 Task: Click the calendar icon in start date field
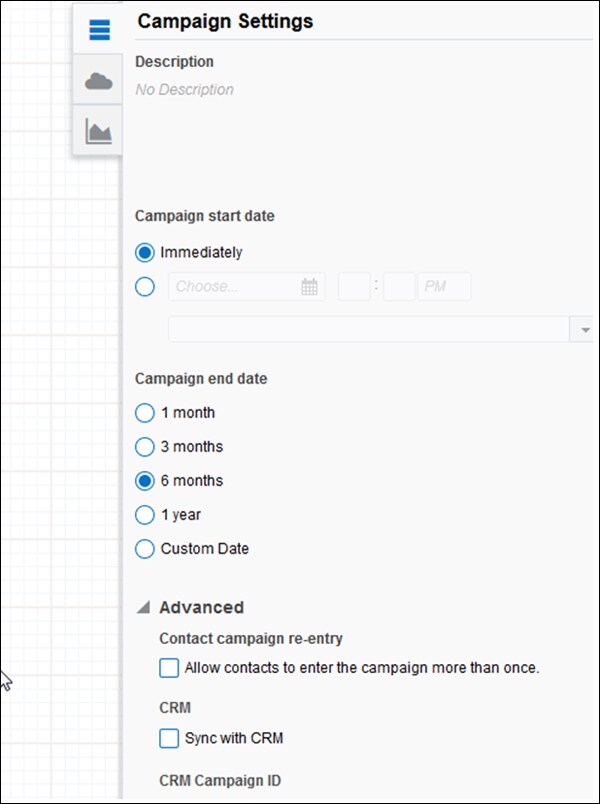point(310,287)
